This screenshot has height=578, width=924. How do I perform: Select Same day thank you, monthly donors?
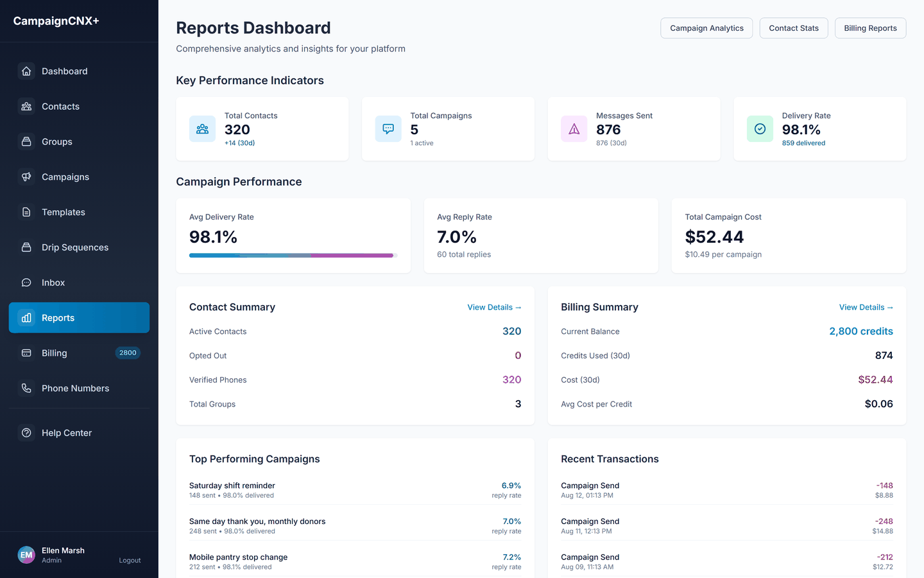[x=355, y=526]
